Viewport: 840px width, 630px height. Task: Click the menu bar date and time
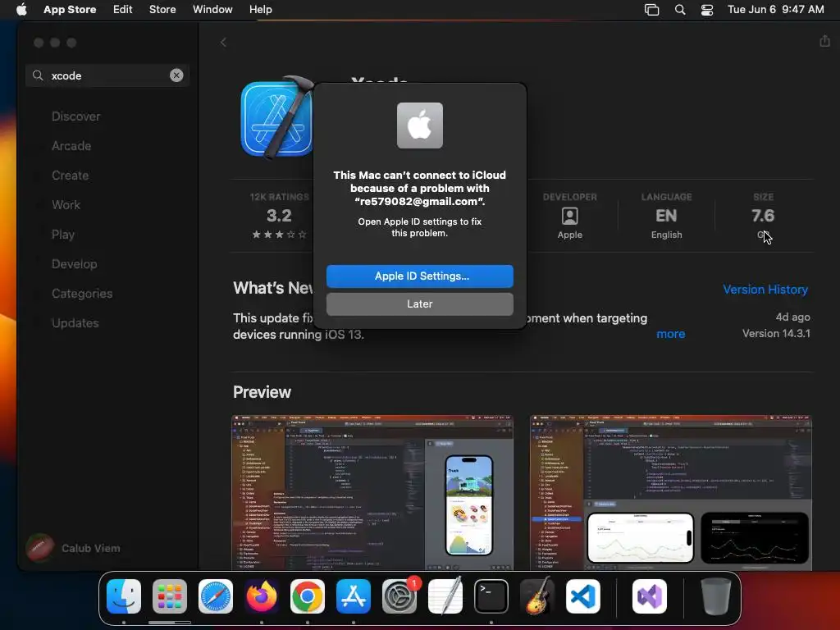point(776,10)
